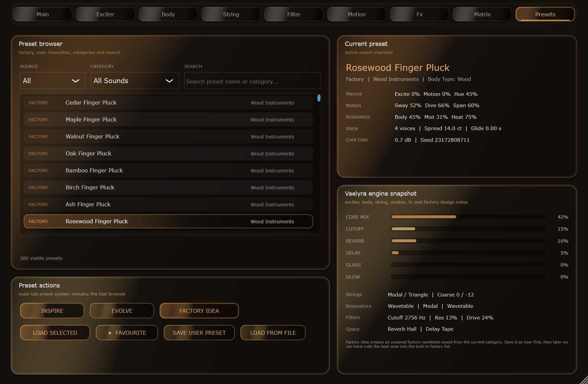Click LOAD SELECTED
Screen dimensions: 588x384
(55, 333)
